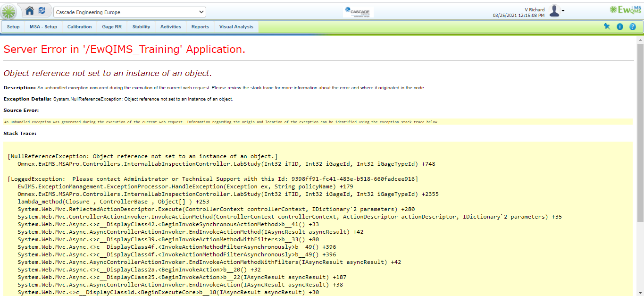Open the Gage RR menu
644x296 pixels.
tap(112, 27)
